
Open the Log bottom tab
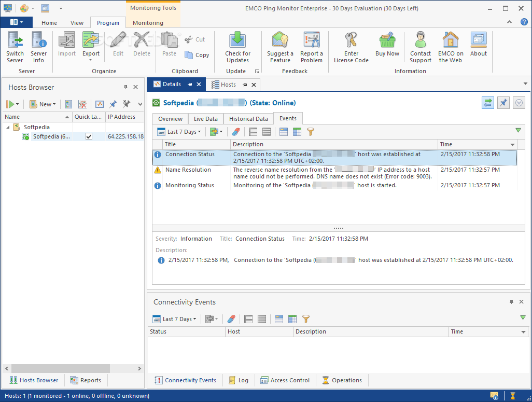(239, 380)
